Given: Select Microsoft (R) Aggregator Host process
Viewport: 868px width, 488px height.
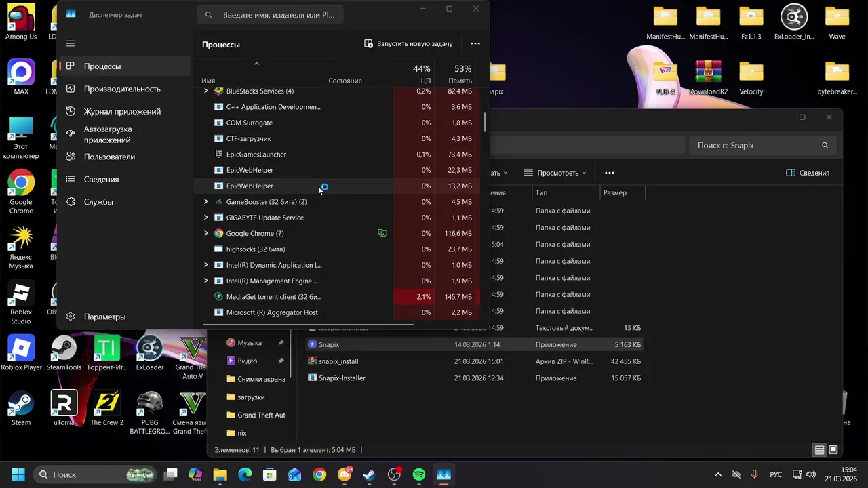Looking at the screenshot, I should (x=338, y=312).
